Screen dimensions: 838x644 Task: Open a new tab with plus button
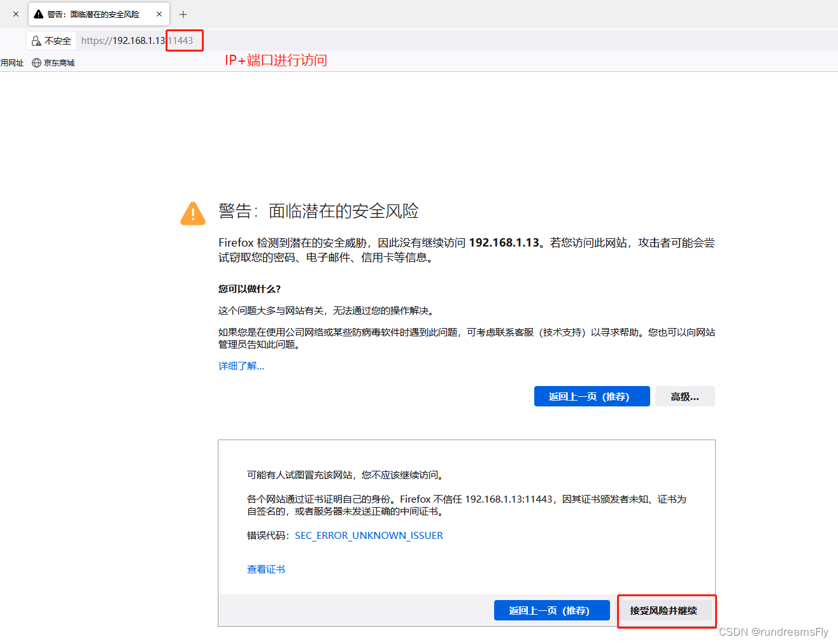click(x=183, y=14)
